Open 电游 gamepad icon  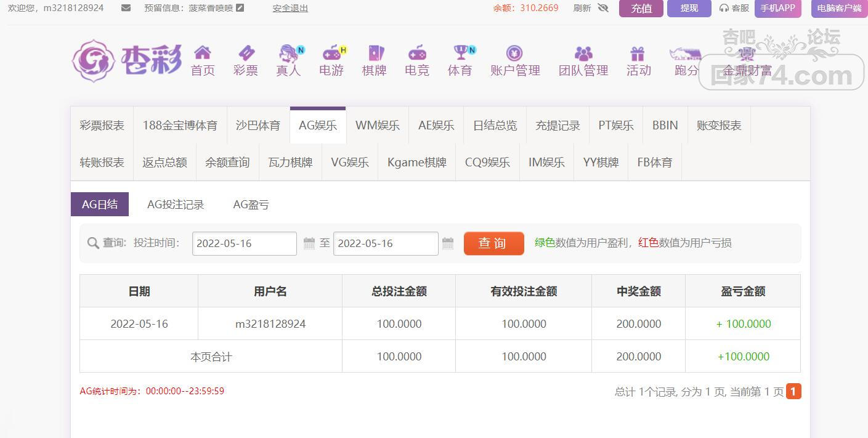(x=331, y=53)
